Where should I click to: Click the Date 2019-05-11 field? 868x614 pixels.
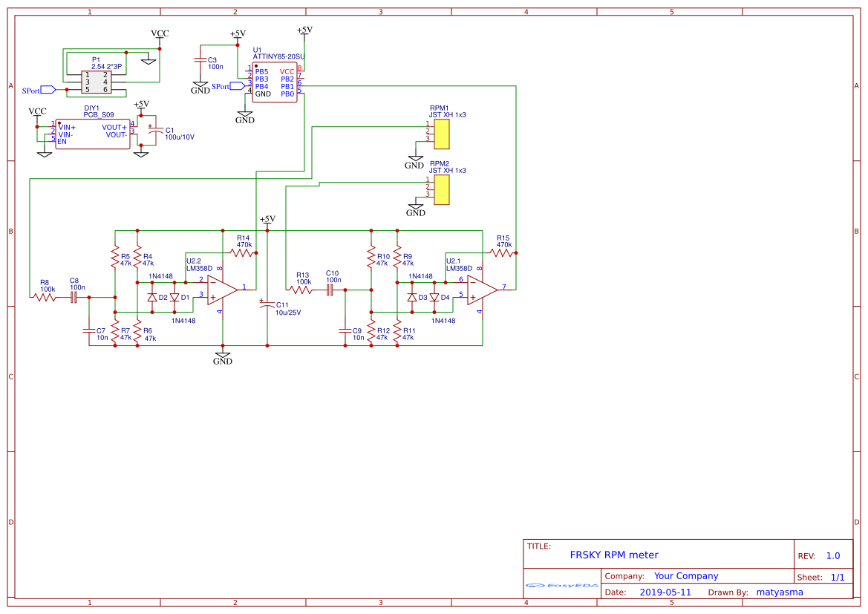pos(665,592)
